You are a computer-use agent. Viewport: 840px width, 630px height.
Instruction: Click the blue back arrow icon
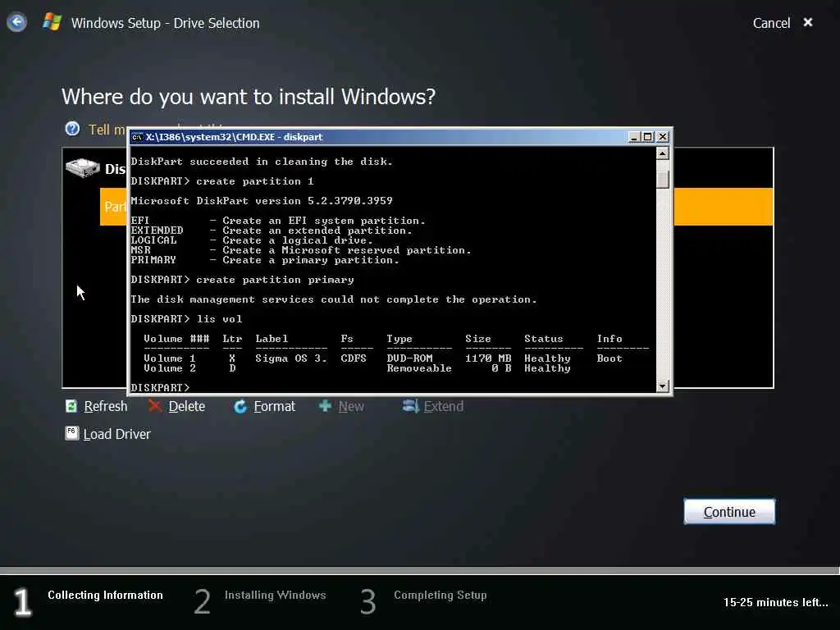click(16, 22)
